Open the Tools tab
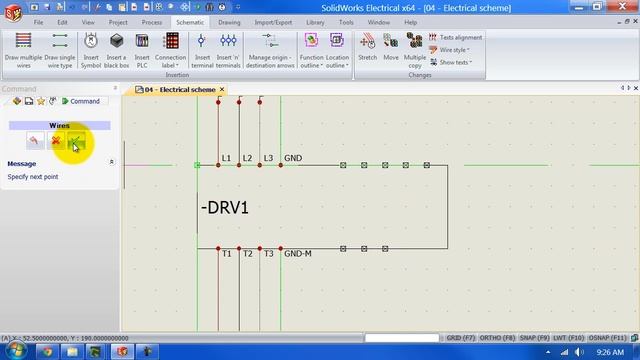This screenshot has height=360, width=640. click(346, 22)
